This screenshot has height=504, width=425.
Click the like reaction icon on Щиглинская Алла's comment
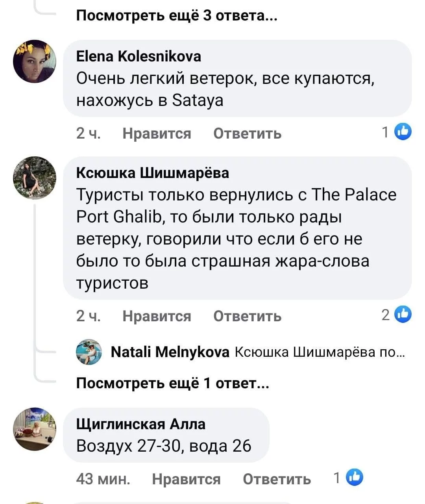click(x=354, y=478)
